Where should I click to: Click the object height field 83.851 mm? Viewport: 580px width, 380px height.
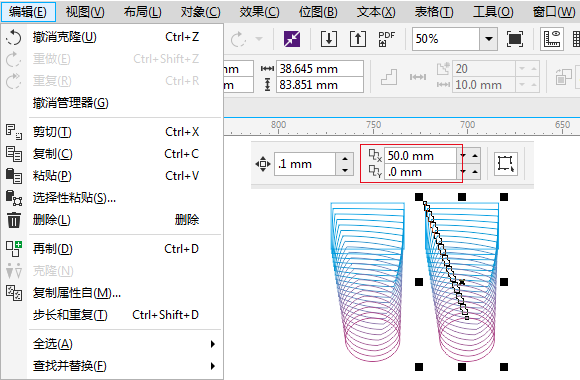tap(320, 85)
